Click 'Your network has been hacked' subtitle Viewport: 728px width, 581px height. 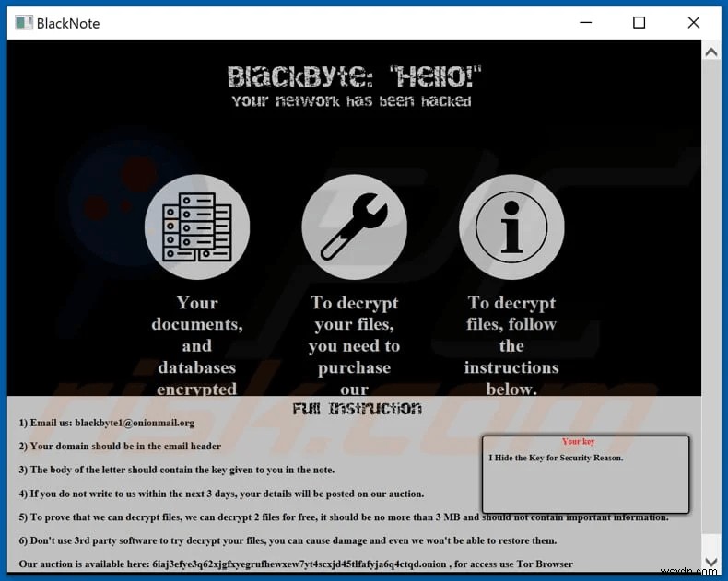point(351,101)
